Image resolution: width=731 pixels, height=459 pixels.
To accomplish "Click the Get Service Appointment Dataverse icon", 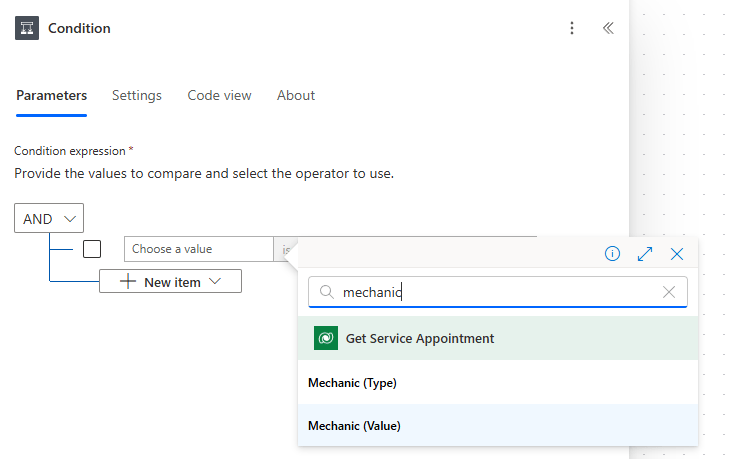I will pyautogui.click(x=325, y=338).
